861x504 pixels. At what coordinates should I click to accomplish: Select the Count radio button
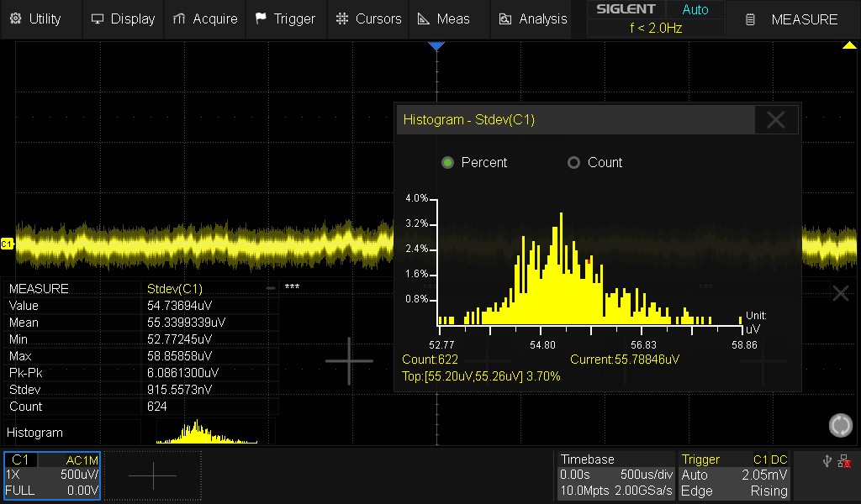(574, 163)
